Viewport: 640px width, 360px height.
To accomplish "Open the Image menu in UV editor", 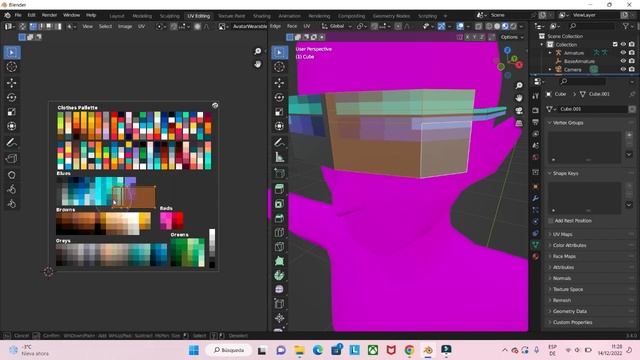I will (125, 26).
